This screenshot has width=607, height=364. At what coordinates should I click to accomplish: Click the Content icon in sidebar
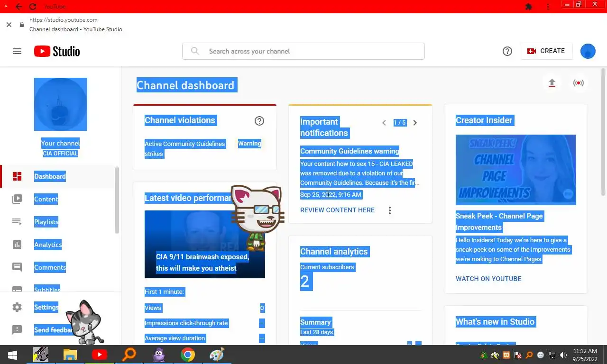point(17,199)
